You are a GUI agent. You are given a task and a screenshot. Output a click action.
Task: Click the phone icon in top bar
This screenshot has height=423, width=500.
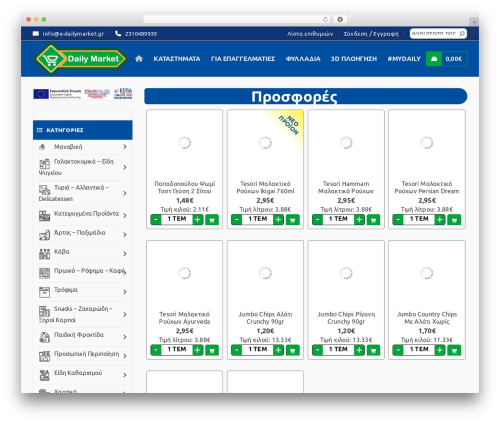[118, 34]
